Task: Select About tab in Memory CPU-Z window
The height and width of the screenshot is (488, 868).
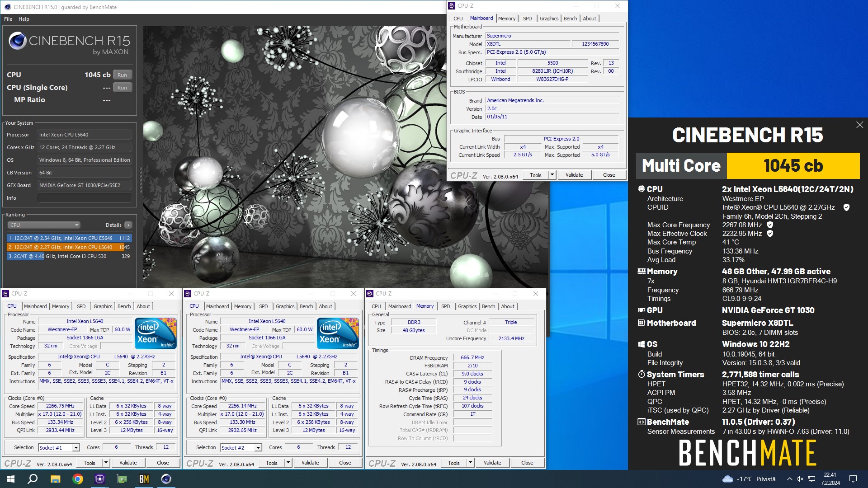Action: point(507,306)
